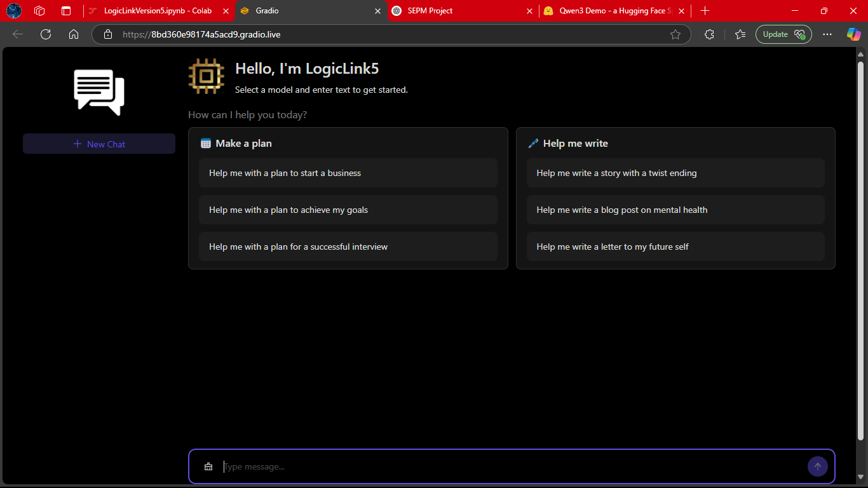The width and height of the screenshot is (868, 488).
Task: Click the pen icon beside Help me write
Action: click(533, 144)
